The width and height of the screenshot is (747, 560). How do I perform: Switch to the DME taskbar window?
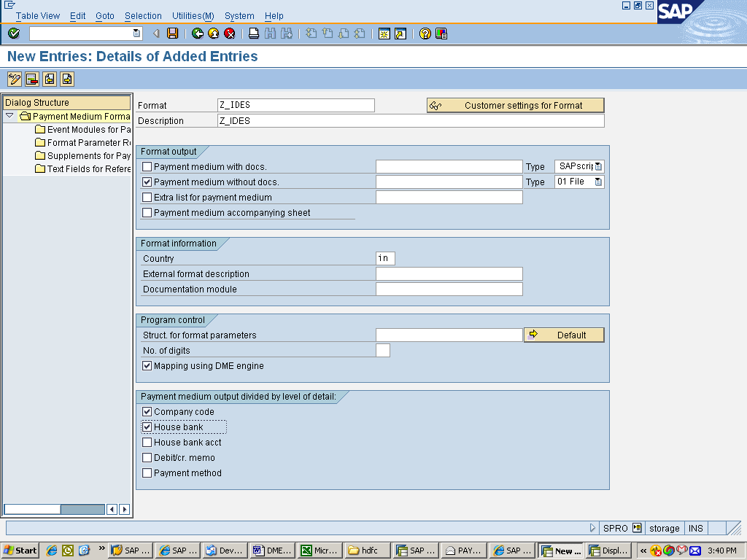click(x=273, y=551)
